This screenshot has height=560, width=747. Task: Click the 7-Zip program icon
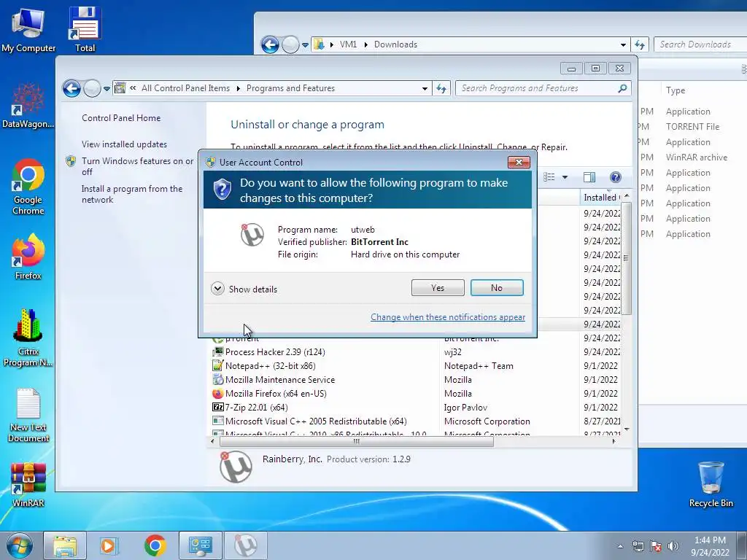pos(217,407)
